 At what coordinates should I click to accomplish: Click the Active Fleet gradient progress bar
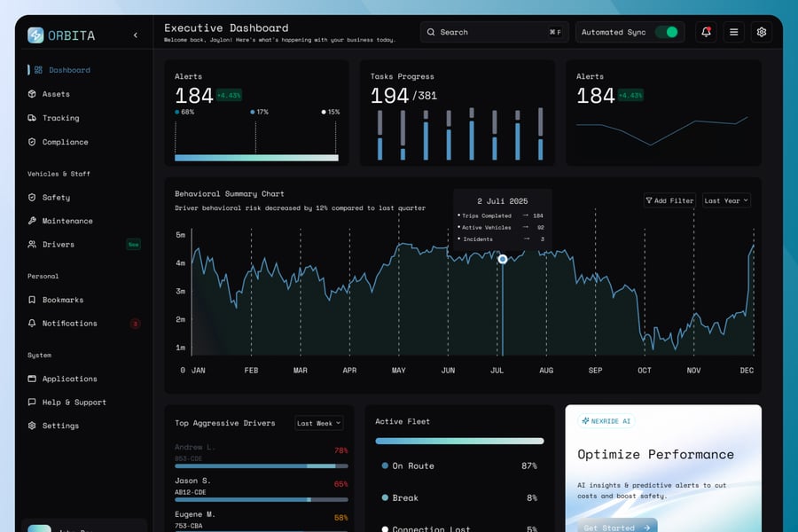click(459, 441)
